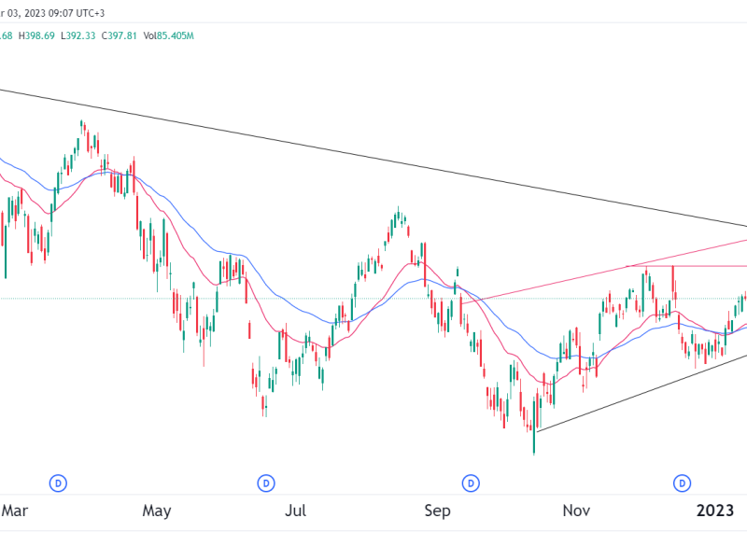Click the Mar label on time axis

(14, 511)
